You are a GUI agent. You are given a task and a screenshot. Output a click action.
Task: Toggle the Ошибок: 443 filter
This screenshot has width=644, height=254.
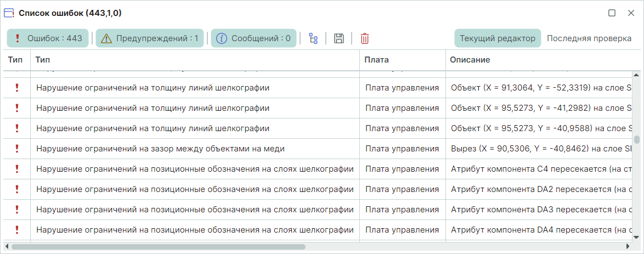point(48,38)
